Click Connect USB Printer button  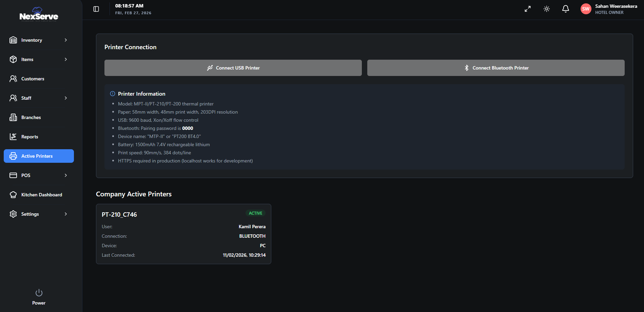click(x=233, y=68)
